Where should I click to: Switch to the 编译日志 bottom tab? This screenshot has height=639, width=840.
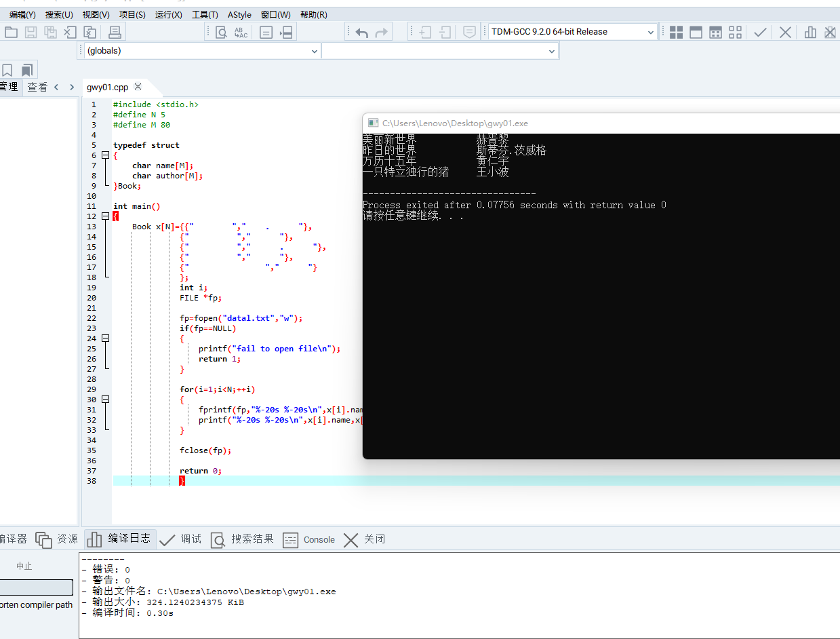pos(120,539)
